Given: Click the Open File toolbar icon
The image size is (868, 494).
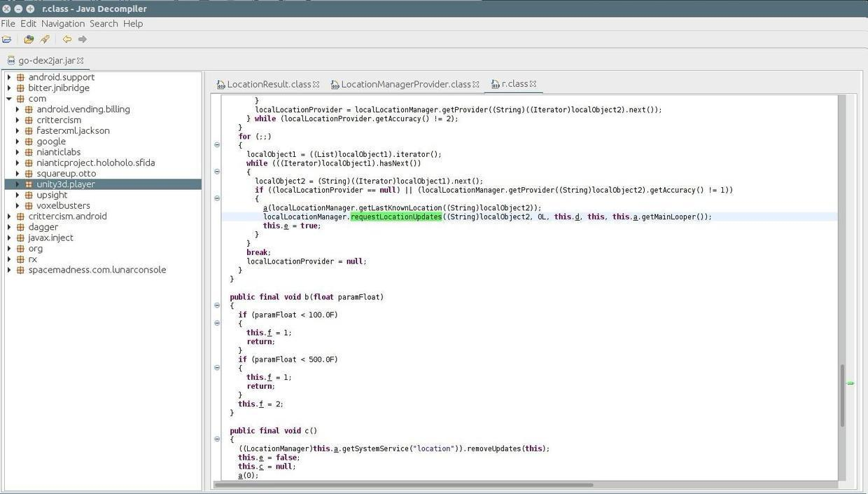Looking at the screenshot, I should tap(7, 40).
